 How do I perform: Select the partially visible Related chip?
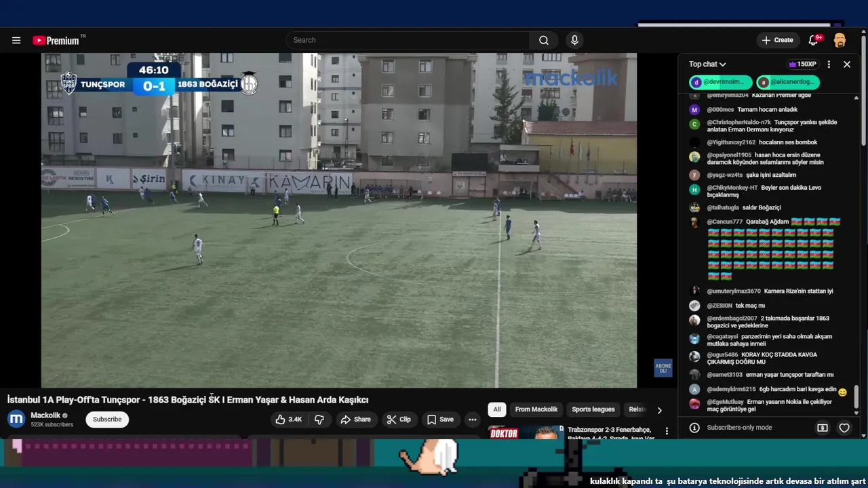(x=636, y=409)
